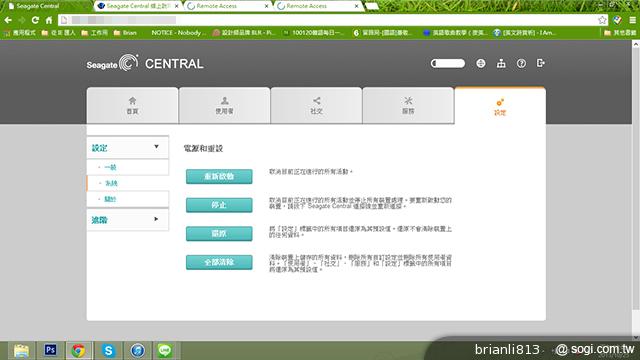Open the network map icon in header

(x=501, y=63)
